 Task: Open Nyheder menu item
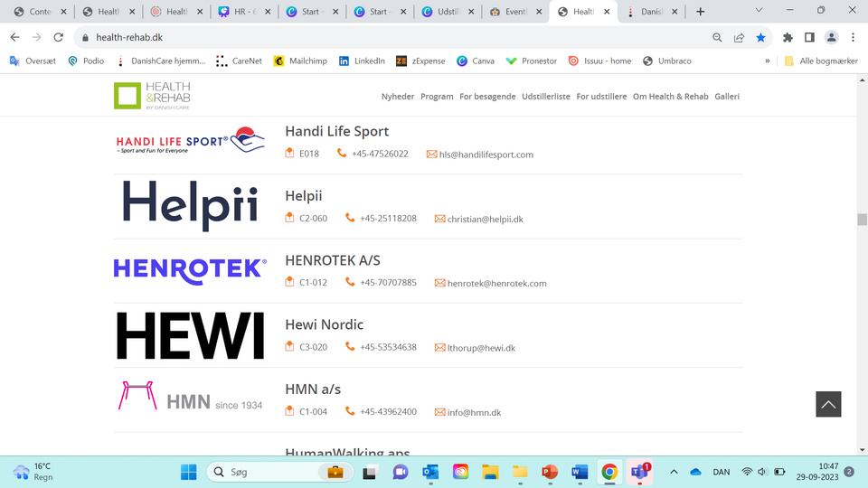point(398,97)
